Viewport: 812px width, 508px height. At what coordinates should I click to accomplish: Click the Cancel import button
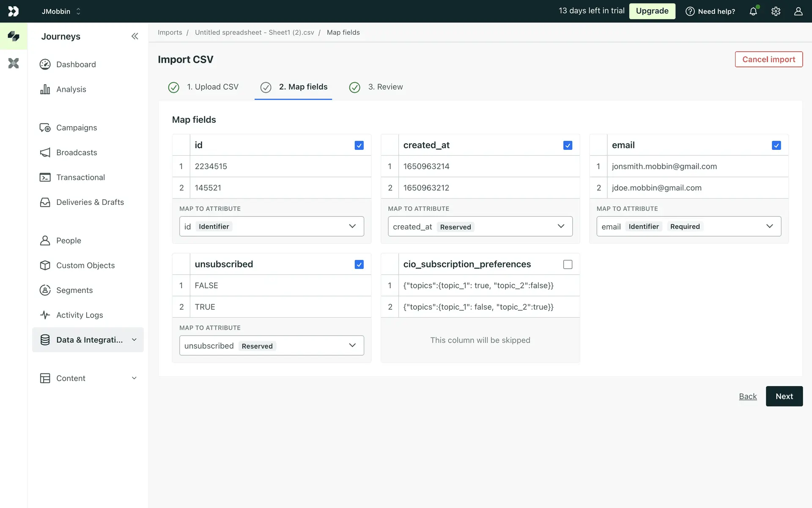pos(768,59)
